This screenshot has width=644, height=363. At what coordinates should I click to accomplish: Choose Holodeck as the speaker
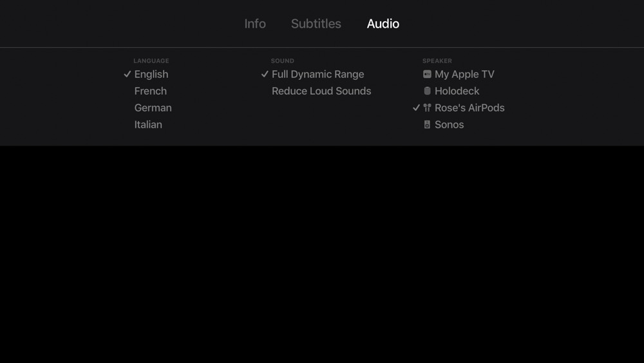pos(457,91)
